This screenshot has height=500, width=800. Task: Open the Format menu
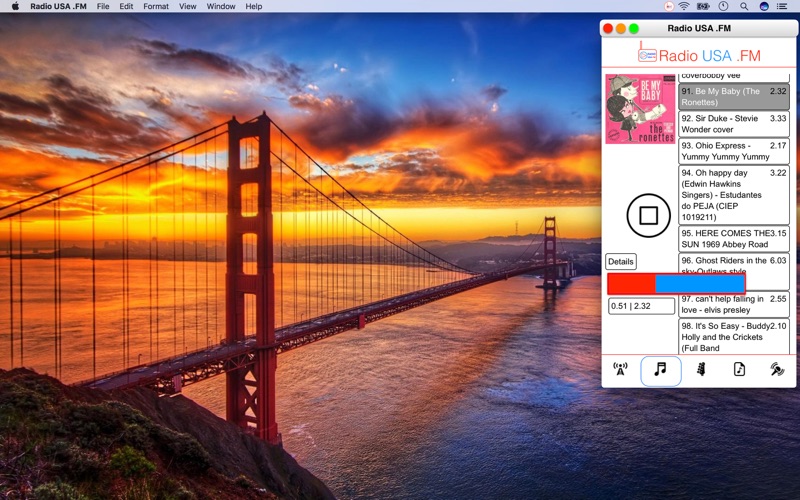tap(156, 6)
